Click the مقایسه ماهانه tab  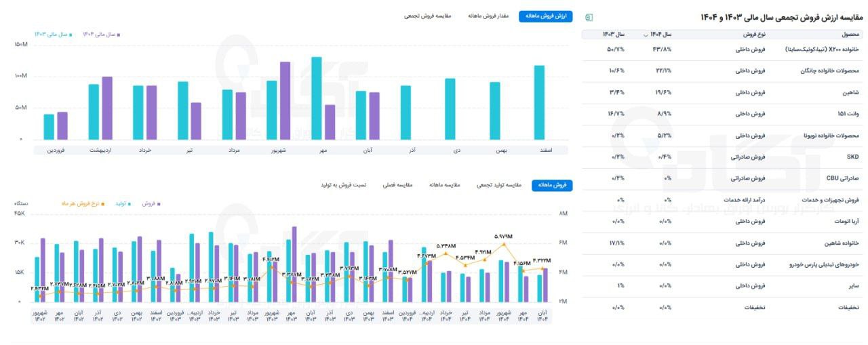[447, 185]
